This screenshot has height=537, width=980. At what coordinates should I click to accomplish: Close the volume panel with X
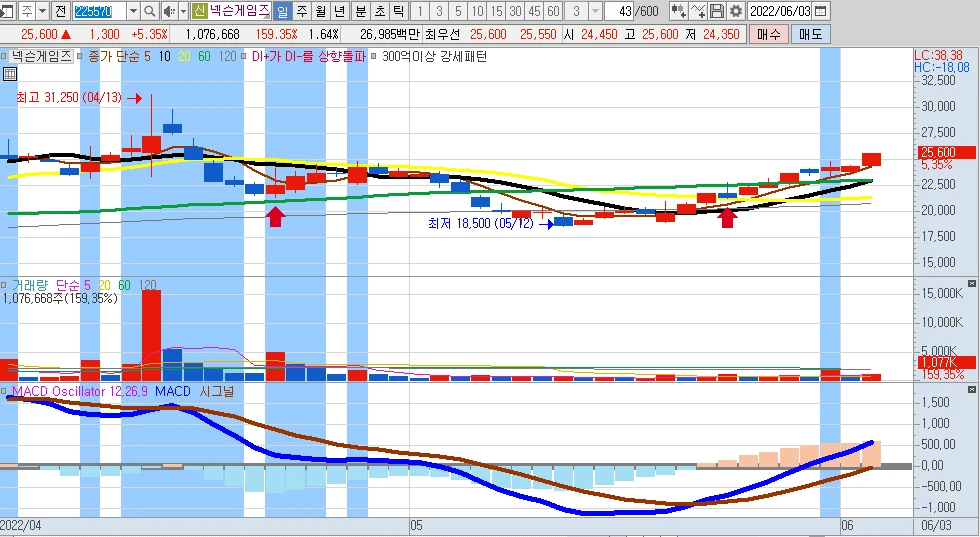point(972,283)
